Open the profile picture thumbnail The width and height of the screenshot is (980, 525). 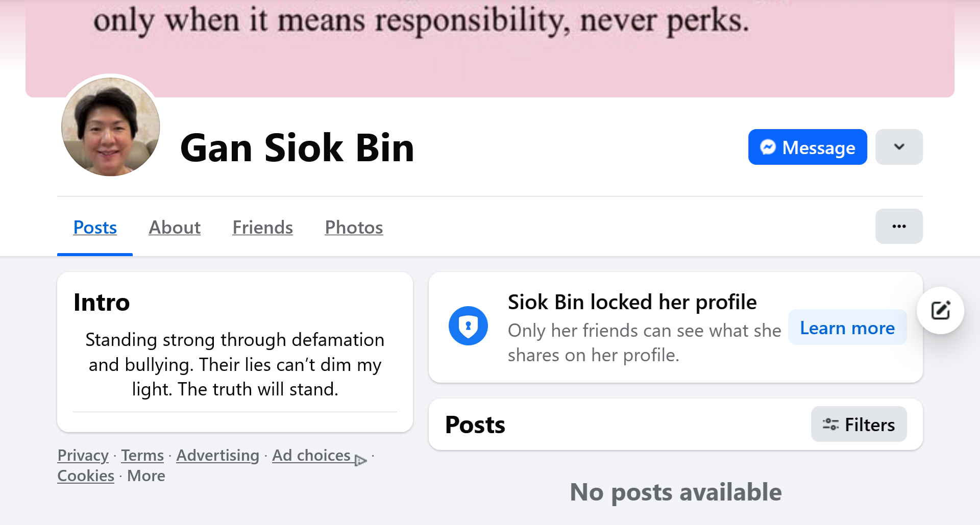point(111,127)
